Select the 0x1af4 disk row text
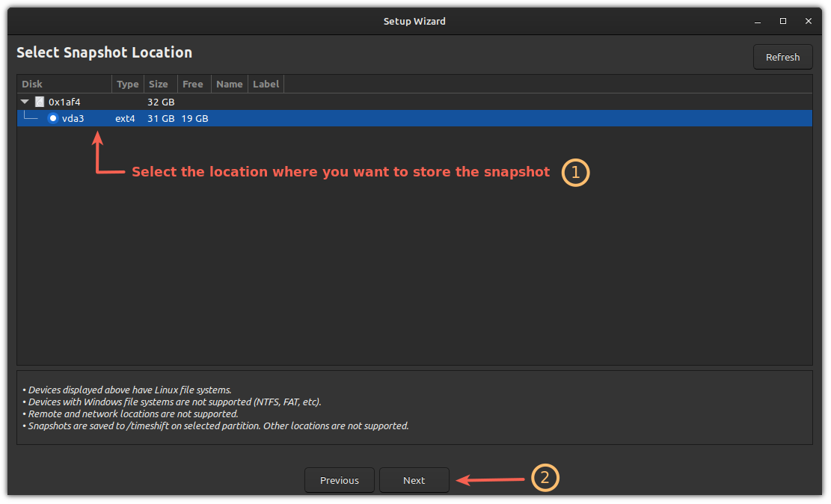Viewport: 831px width, 504px height. [64, 102]
